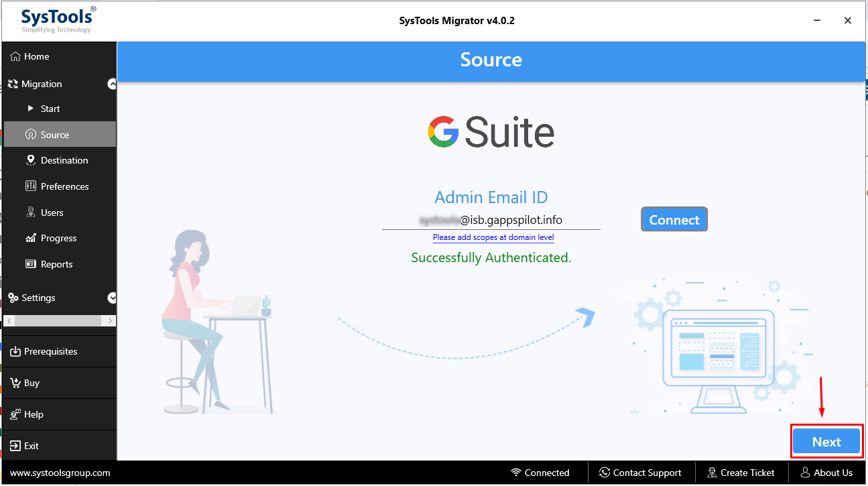Image resolution: width=868 pixels, height=486 pixels.
Task: Click the Users icon in sidebar
Action: click(x=31, y=212)
